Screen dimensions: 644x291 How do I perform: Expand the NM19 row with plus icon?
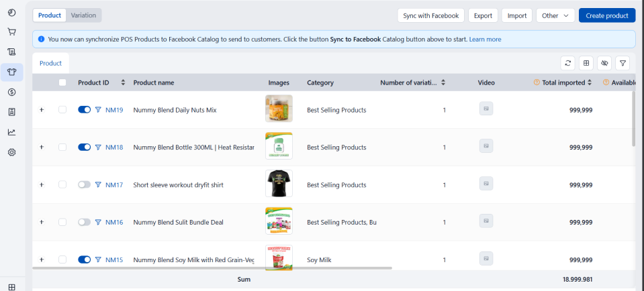pyautogui.click(x=41, y=110)
